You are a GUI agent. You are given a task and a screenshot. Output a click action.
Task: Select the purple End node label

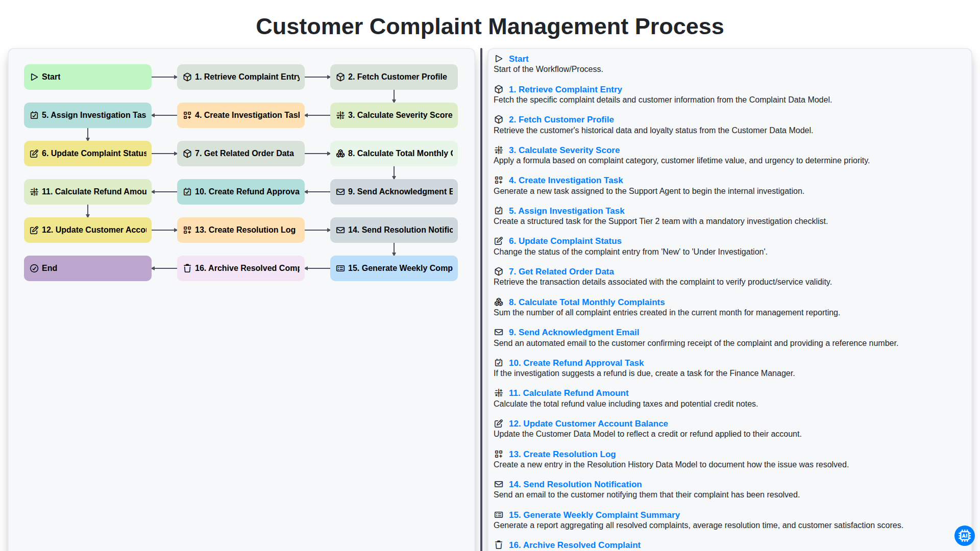coord(50,268)
